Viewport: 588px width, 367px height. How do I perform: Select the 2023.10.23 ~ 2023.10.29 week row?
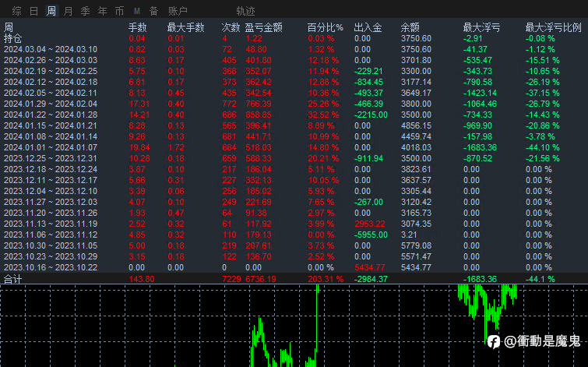294,256
